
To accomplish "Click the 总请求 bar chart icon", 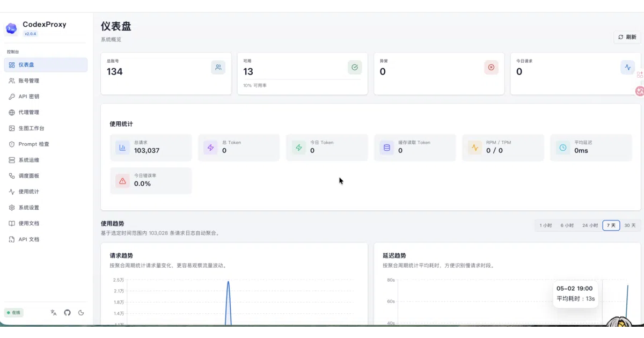I will tap(122, 148).
